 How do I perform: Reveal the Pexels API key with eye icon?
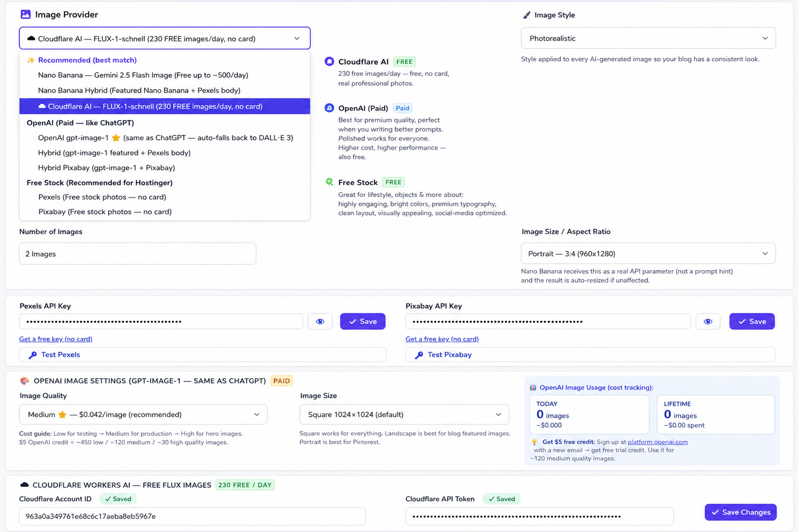coord(320,322)
